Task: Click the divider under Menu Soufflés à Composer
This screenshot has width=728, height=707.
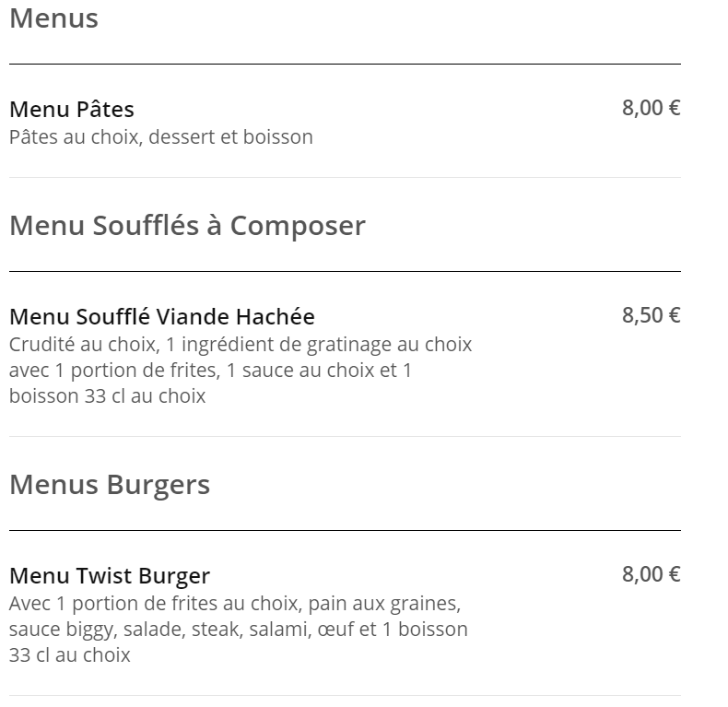Action: (345, 271)
